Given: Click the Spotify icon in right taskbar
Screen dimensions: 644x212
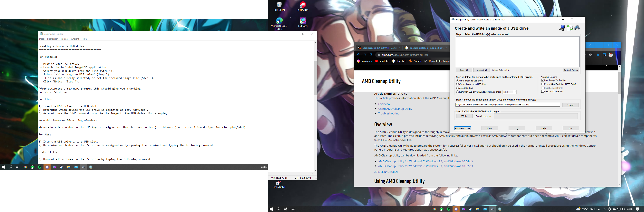Looking at the screenshot, I should point(449,209).
